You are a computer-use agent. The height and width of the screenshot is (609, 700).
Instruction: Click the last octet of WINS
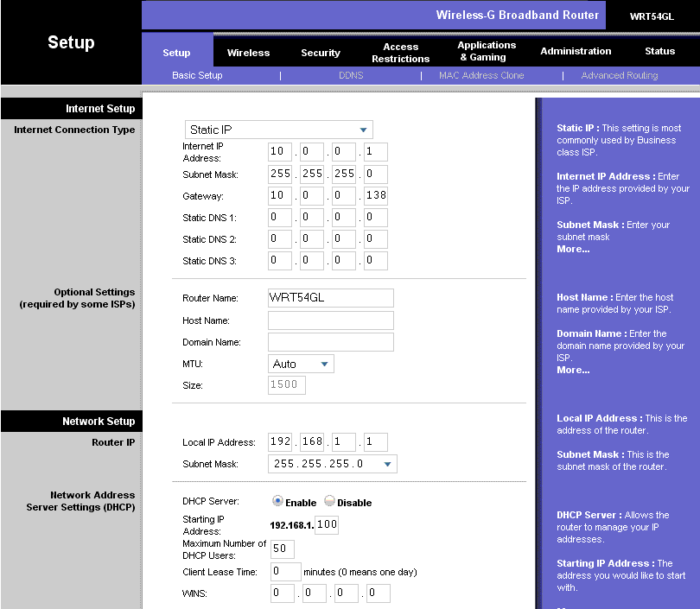379,593
